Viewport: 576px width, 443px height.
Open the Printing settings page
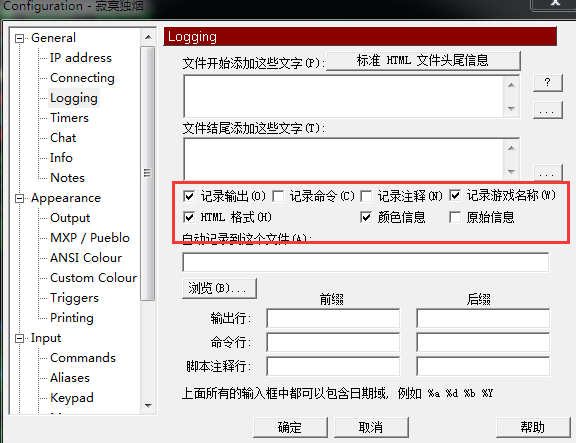pos(72,318)
